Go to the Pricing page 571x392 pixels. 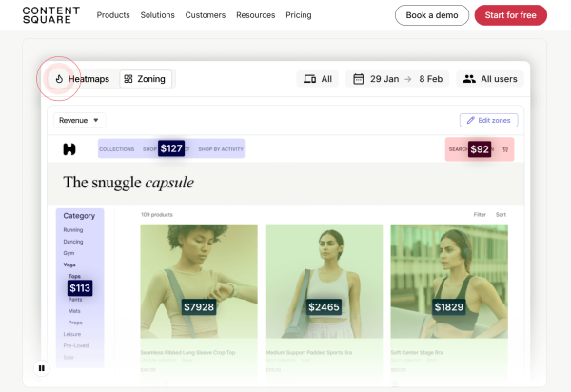(x=299, y=15)
